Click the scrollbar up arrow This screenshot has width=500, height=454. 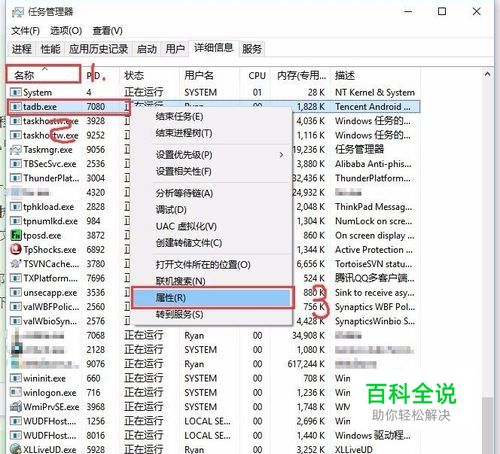pyautogui.click(x=487, y=74)
